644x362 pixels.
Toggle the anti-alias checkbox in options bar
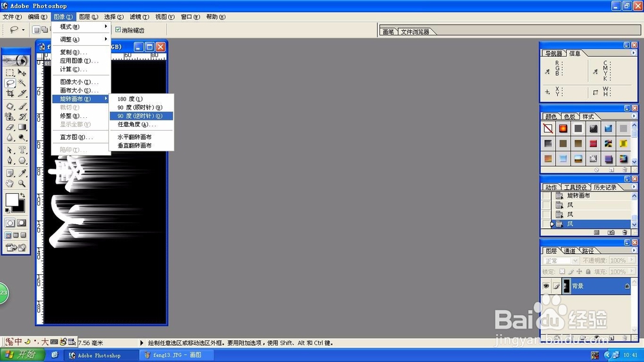[x=118, y=30]
